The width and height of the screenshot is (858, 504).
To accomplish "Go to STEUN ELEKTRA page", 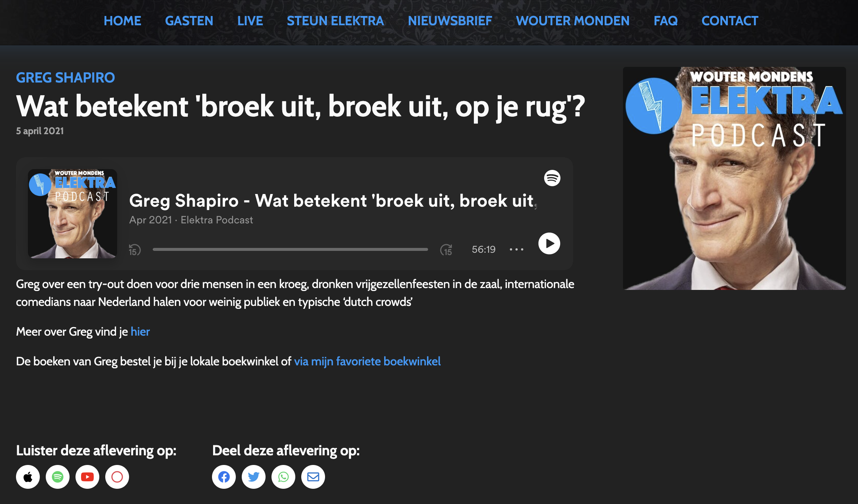I will click(x=335, y=21).
